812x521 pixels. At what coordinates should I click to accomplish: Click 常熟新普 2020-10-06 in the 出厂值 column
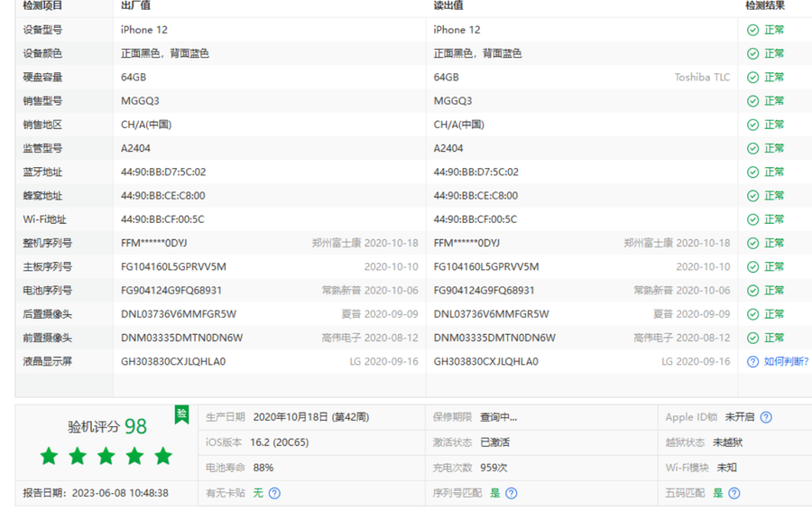[x=370, y=291]
